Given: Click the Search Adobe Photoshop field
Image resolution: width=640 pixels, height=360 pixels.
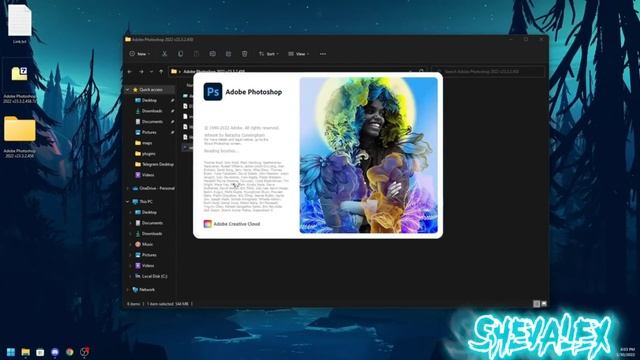Looking at the screenshot, I should point(488,71).
